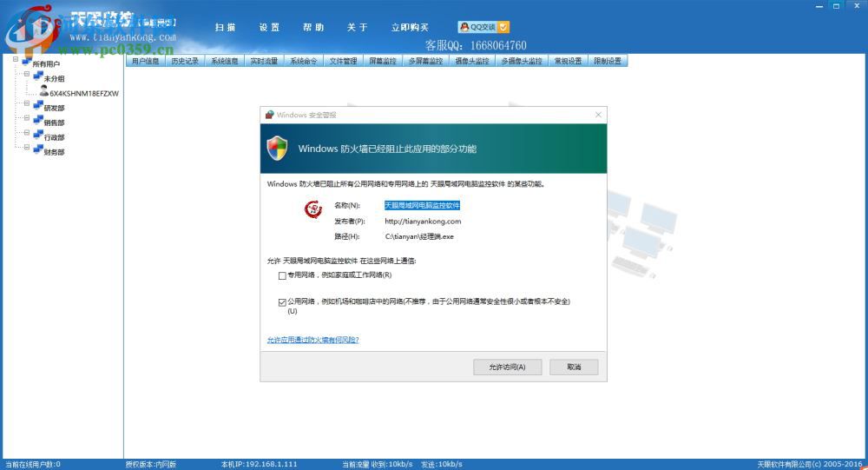The width and height of the screenshot is (868, 470).
Task: Switch to the 摄像头监控 tab
Action: click(x=472, y=61)
